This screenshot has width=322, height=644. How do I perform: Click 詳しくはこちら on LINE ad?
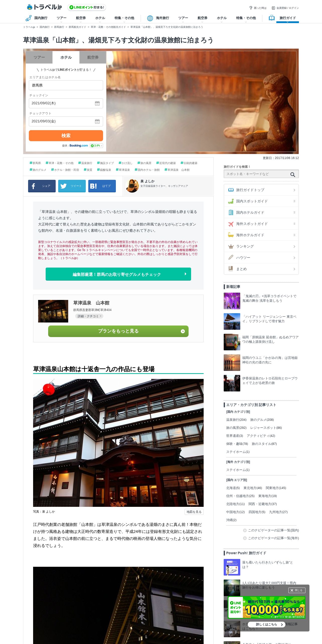[267, 624]
